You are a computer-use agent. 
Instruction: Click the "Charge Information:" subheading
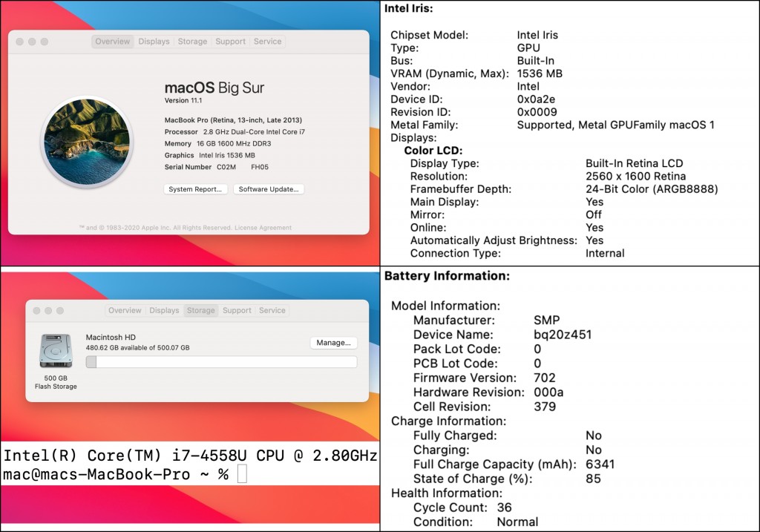[x=448, y=421]
